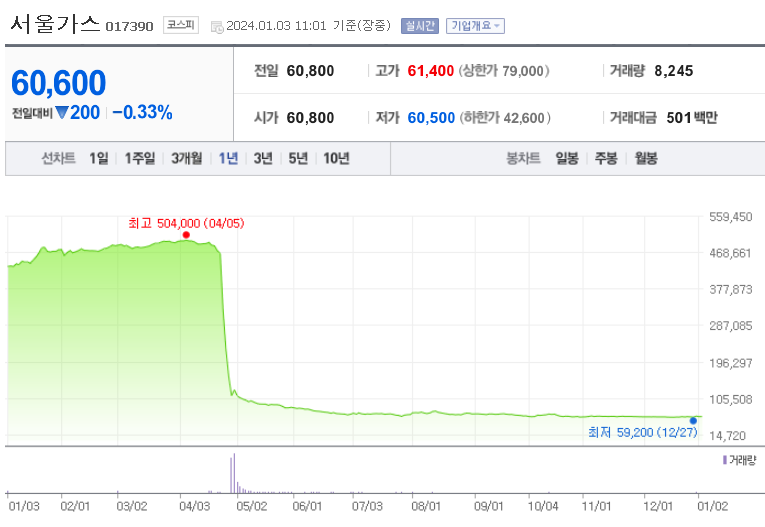
Task: Open the 월봉 monthly candle chart
Action: coord(646,158)
